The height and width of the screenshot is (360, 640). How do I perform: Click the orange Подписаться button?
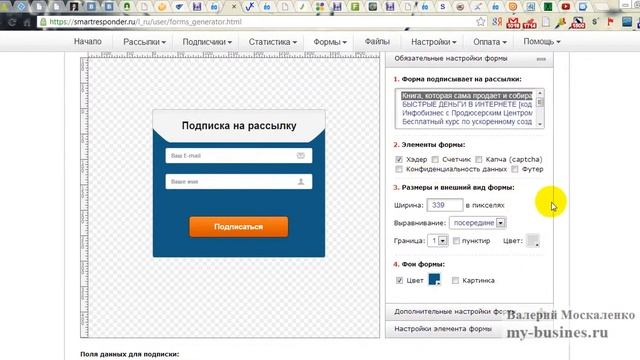pyautogui.click(x=238, y=227)
